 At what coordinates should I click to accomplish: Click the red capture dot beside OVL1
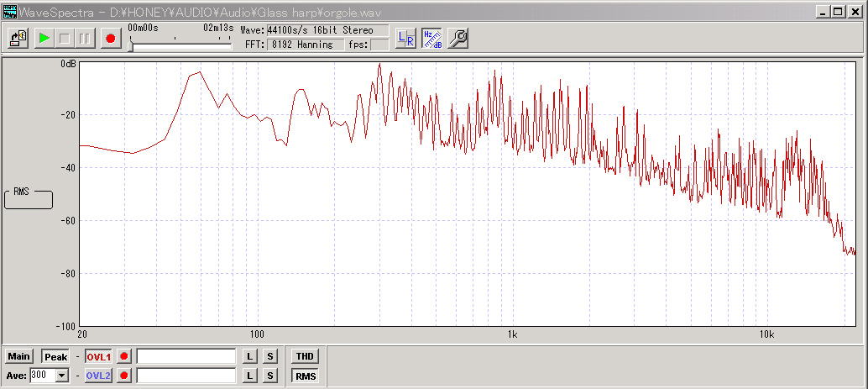[x=124, y=357]
